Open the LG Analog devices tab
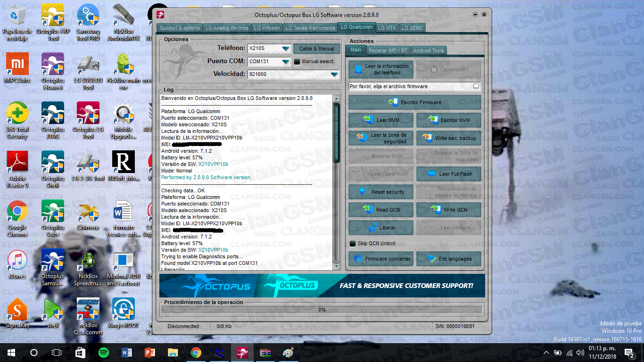 tap(227, 28)
